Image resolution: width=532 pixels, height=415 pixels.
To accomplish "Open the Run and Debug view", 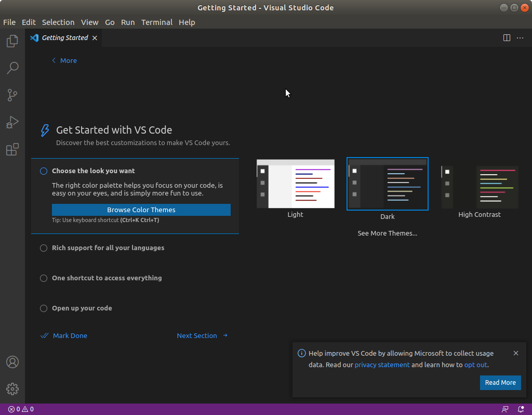I will 12,122.
